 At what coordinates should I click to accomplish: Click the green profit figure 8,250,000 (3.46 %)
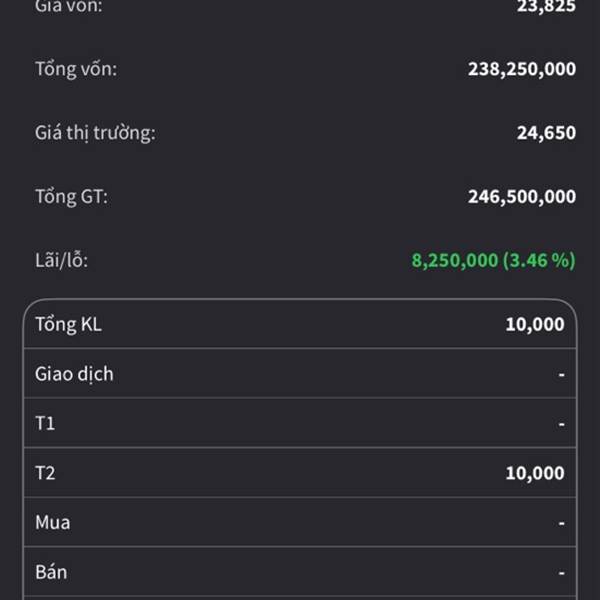tap(493, 260)
